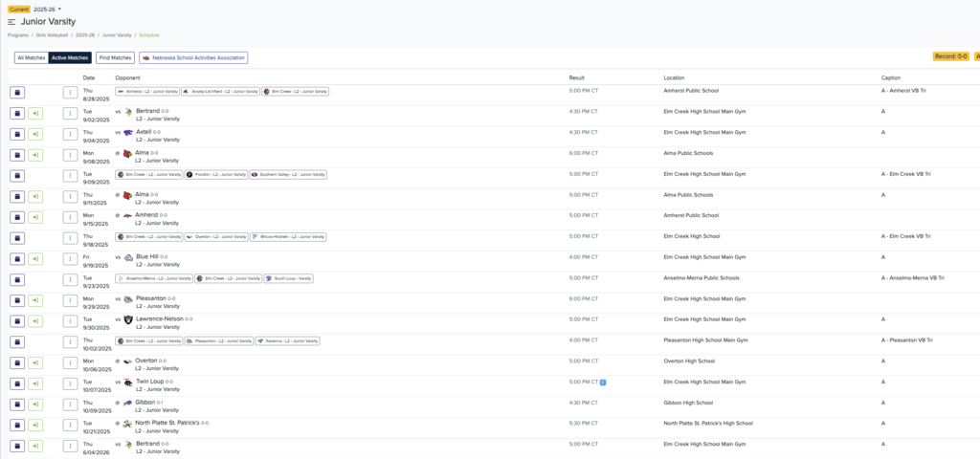
Task: Click Franklin team chip on 9/09/2025
Action: point(216,174)
